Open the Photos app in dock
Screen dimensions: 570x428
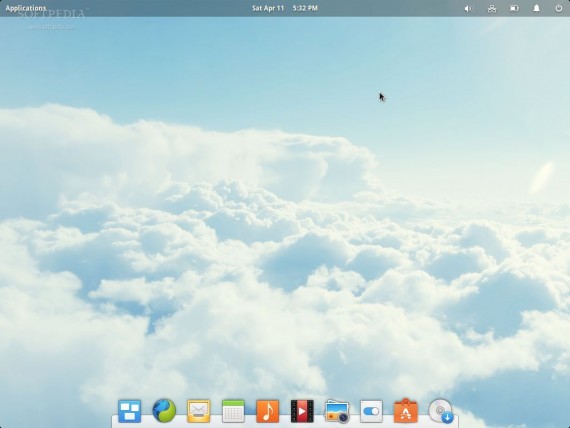337,412
